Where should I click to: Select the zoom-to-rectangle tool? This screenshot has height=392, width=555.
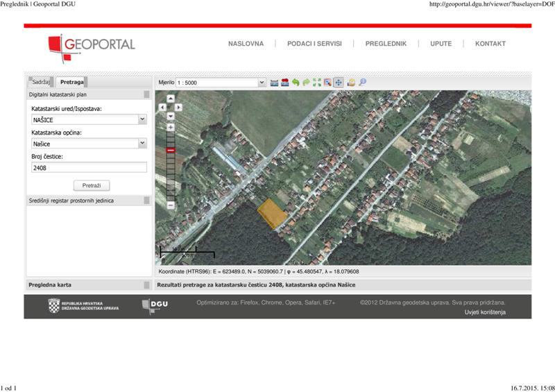pyautogui.click(x=327, y=83)
